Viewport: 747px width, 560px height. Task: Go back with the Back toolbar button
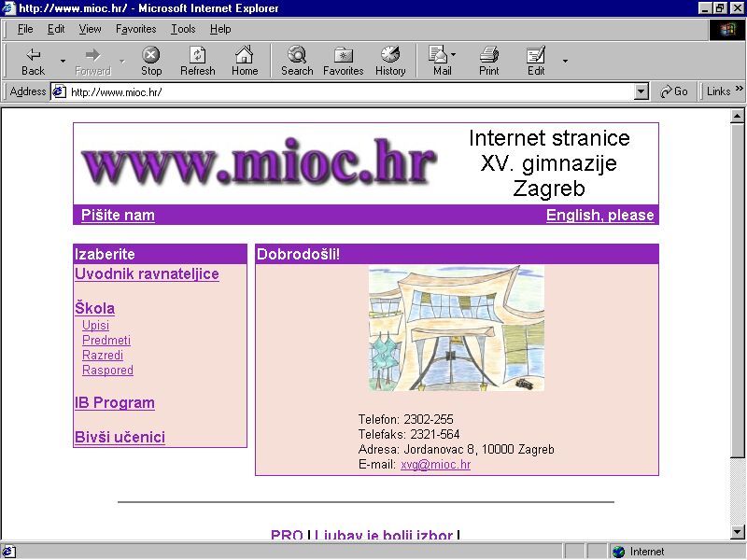click(x=33, y=62)
